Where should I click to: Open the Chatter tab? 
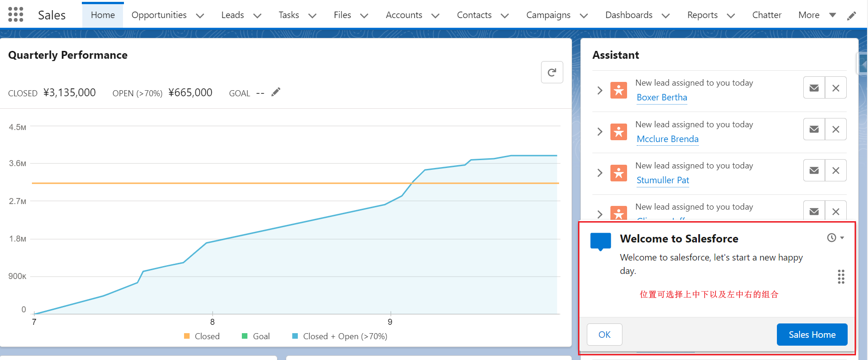click(767, 15)
